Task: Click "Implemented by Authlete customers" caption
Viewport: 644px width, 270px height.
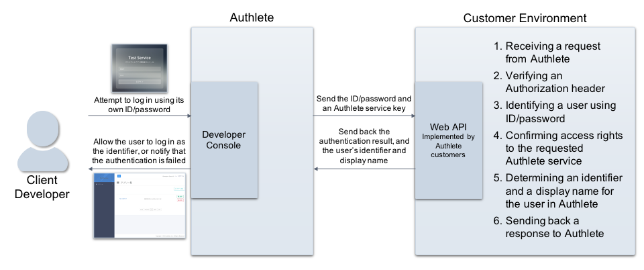Action: 448,146
